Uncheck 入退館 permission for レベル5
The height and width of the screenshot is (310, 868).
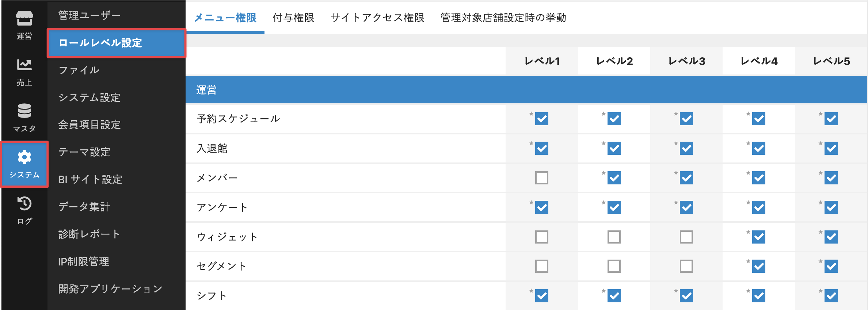click(x=831, y=148)
